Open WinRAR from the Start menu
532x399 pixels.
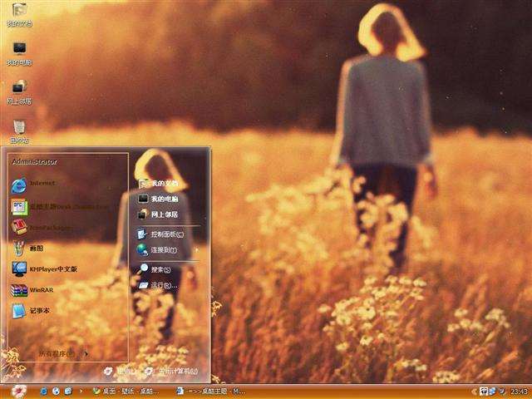pyautogui.click(x=32, y=290)
